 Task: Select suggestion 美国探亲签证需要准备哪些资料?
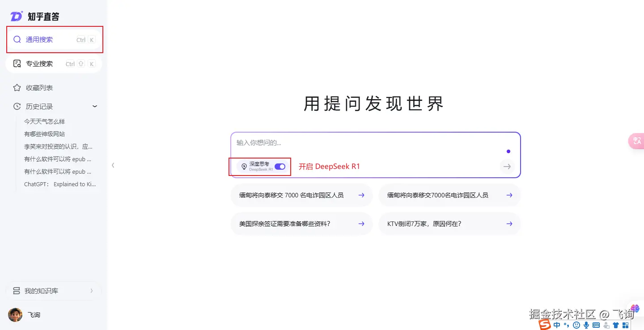click(x=302, y=224)
